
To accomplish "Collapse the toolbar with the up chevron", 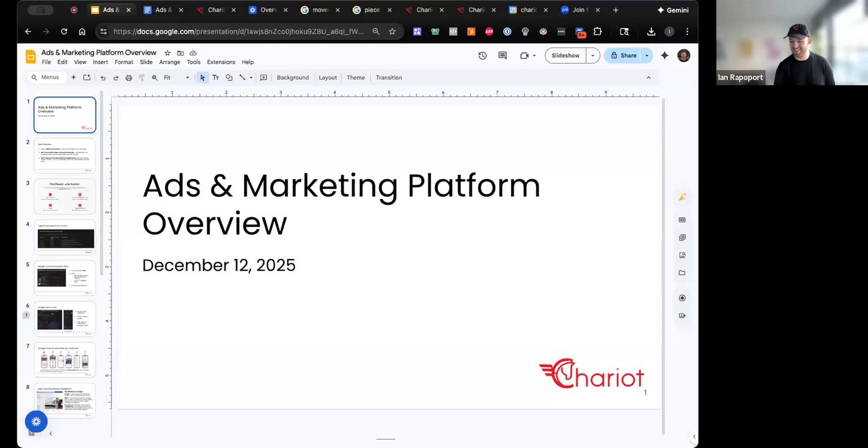I will tap(648, 78).
